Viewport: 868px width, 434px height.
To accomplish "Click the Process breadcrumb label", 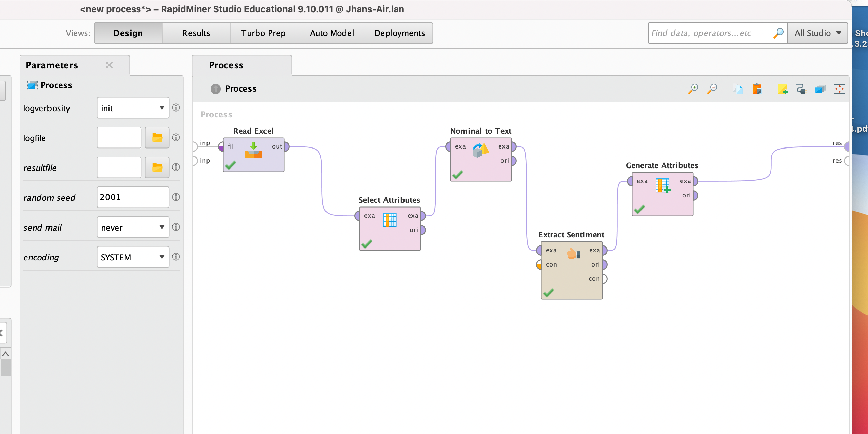I will pyautogui.click(x=241, y=89).
